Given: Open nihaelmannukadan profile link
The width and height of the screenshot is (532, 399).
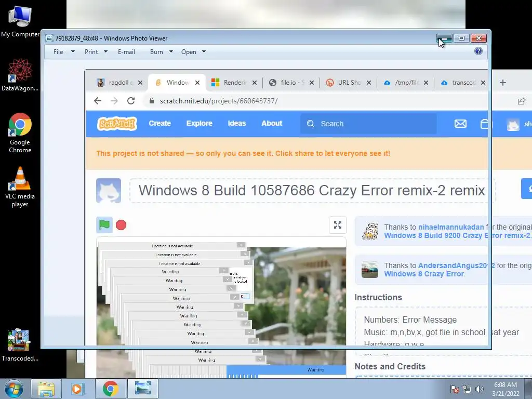Looking at the screenshot, I should click(451, 227).
